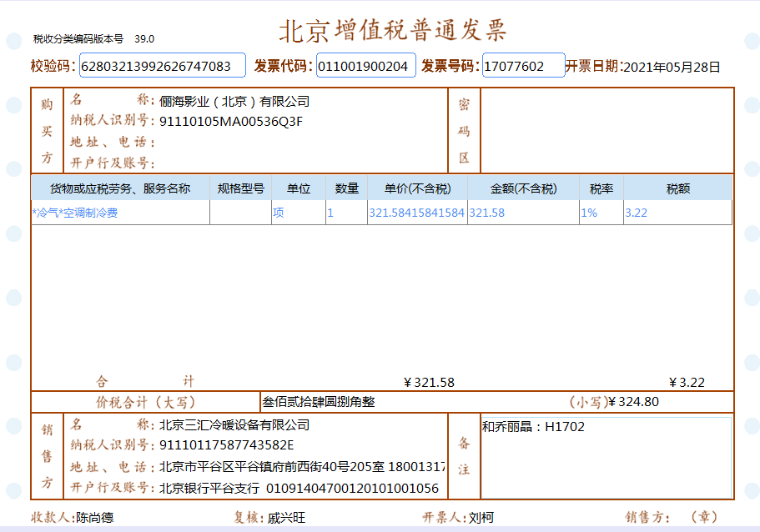Viewport: 760px width, 532px height.
Task: Click the uppercase total 叁佰贰拾肆圆捌角整
Action: click(x=319, y=402)
